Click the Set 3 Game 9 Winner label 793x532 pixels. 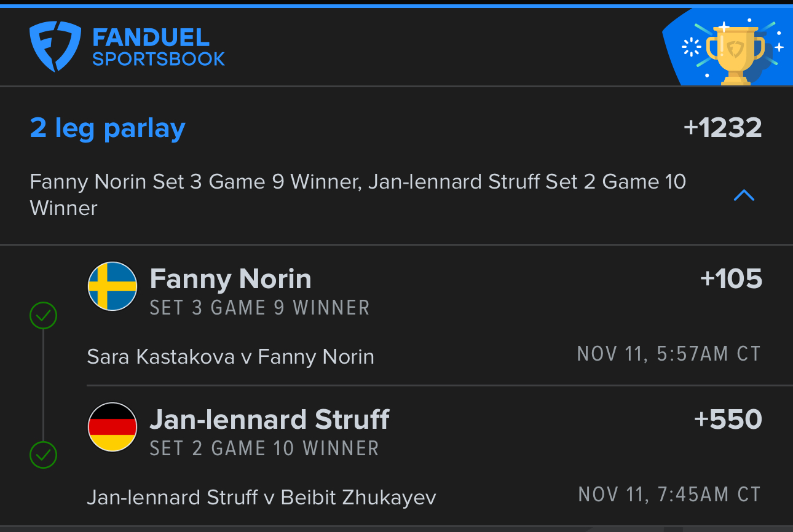[x=259, y=308]
